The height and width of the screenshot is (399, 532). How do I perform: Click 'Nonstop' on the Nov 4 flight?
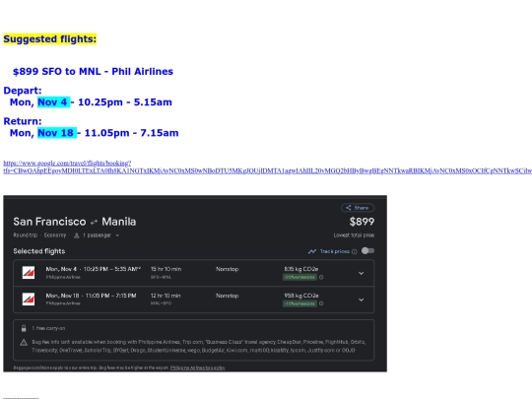[x=228, y=269]
